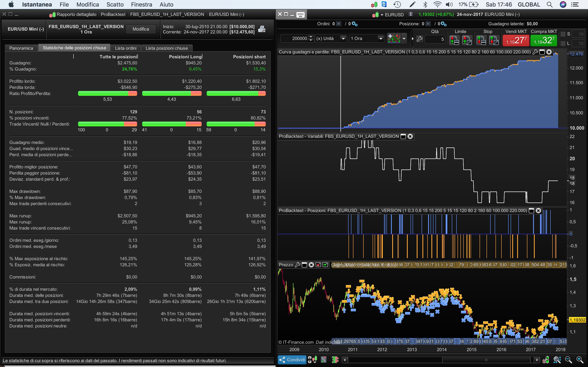This screenshot has height=367, width=588.
Task: Expand the trading panel disclosure triangle
Action: pos(413,39)
